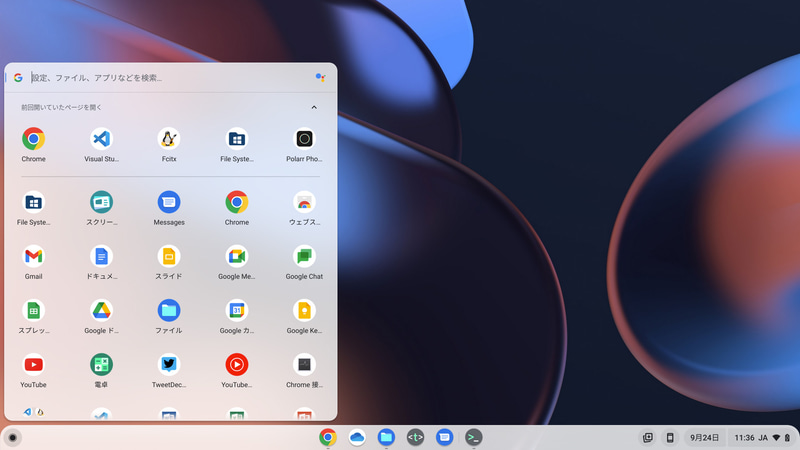Image resolution: width=800 pixels, height=450 pixels.
Task: Open the cloud app on the shelf
Action: 357,437
